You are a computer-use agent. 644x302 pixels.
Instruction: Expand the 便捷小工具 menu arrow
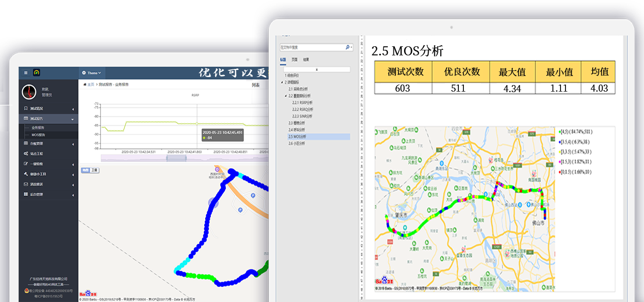tap(72, 175)
